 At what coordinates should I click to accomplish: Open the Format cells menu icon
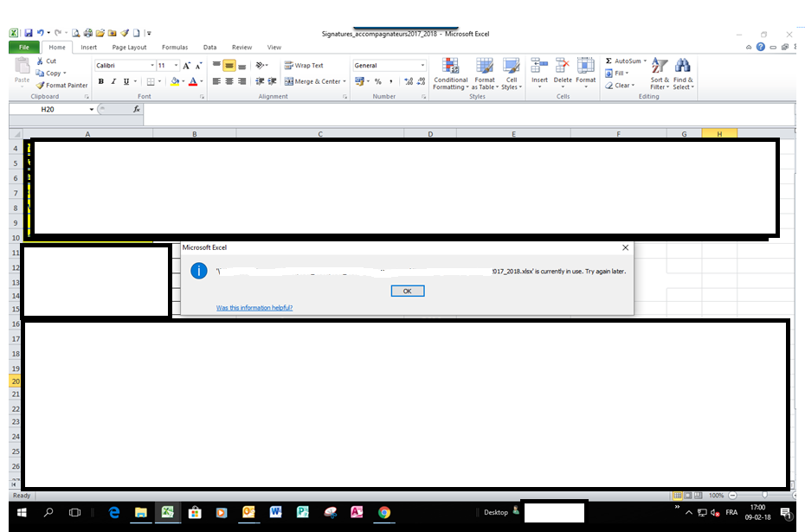586,66
